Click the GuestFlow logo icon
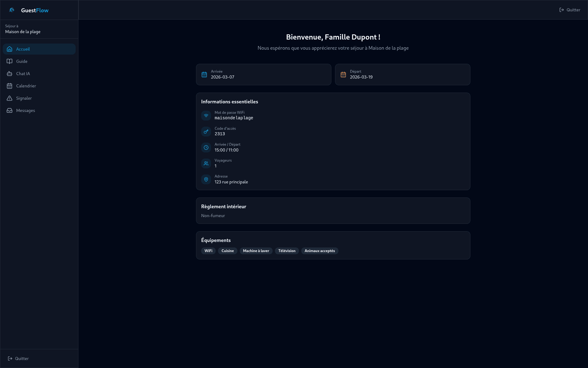 [x=12, y=10]
